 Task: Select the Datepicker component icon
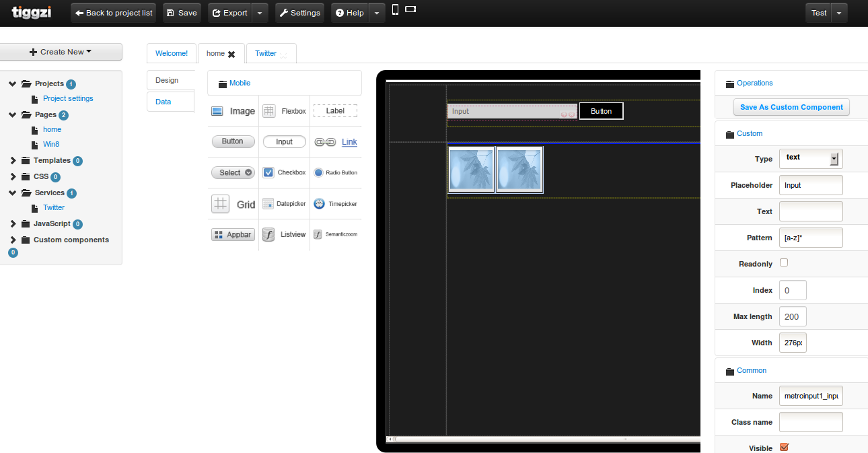point(268,203)
